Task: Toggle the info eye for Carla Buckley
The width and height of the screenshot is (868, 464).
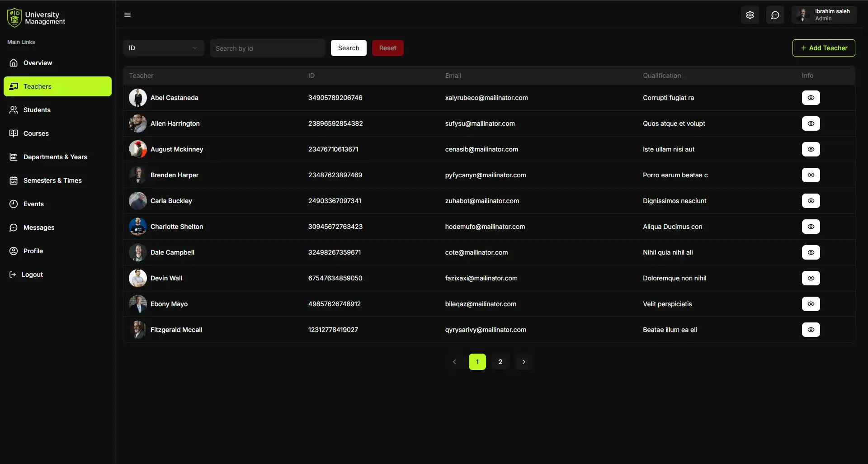Action: coord(811,201)
